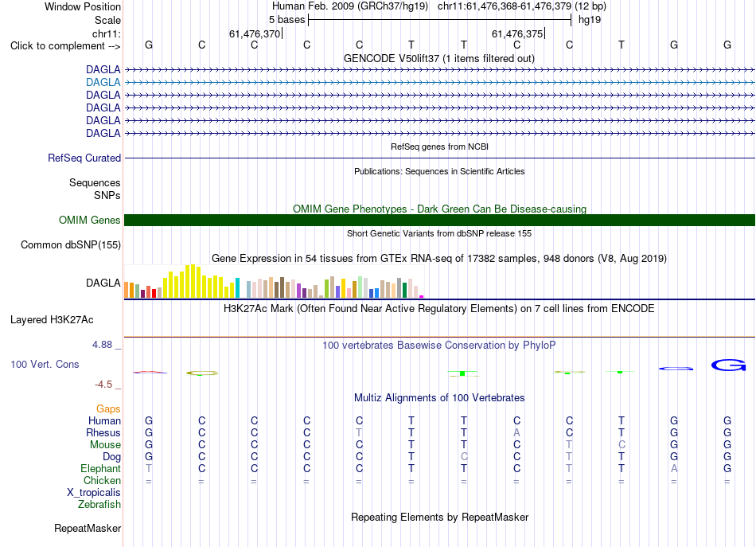Click the SNPs subtrack label
756x547 pixels.
tap(107, 195)
